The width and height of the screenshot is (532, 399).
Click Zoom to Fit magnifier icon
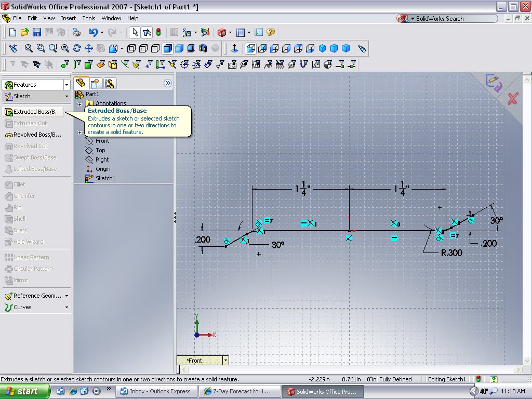coord(29,48)
